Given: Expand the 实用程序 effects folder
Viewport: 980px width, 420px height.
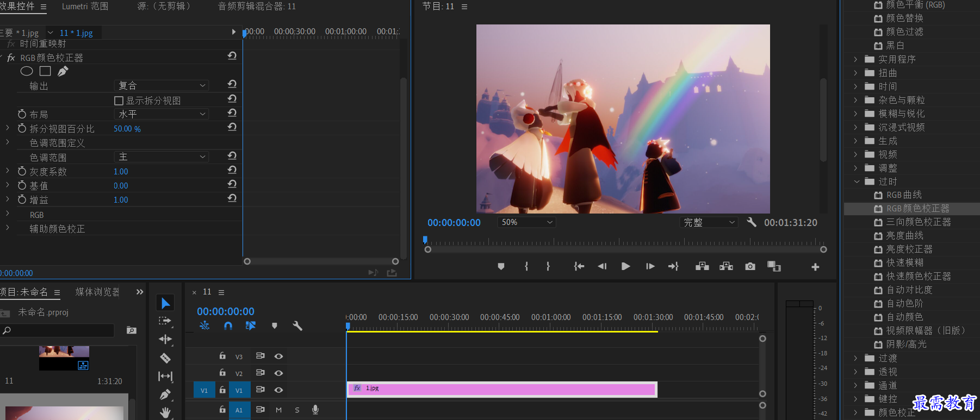Looking at the screenshot, I should [855, 59].
